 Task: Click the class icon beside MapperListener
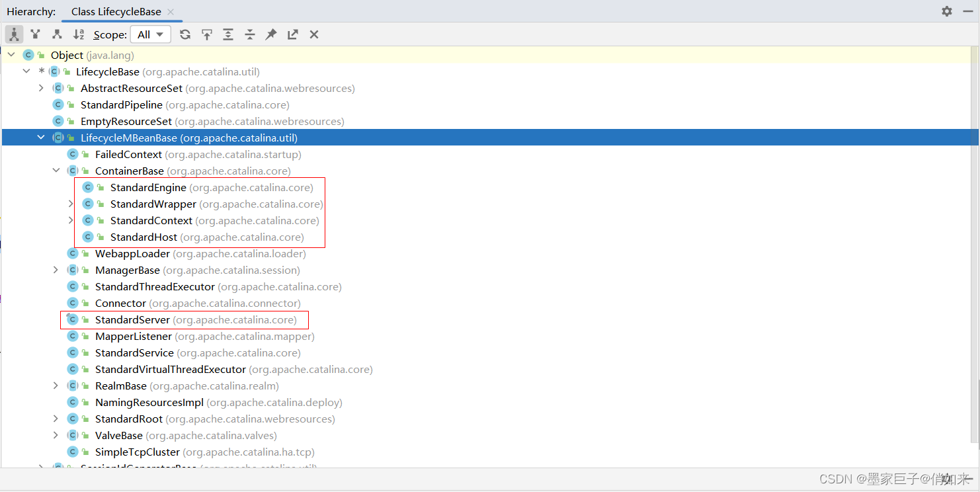pos(73,336)
